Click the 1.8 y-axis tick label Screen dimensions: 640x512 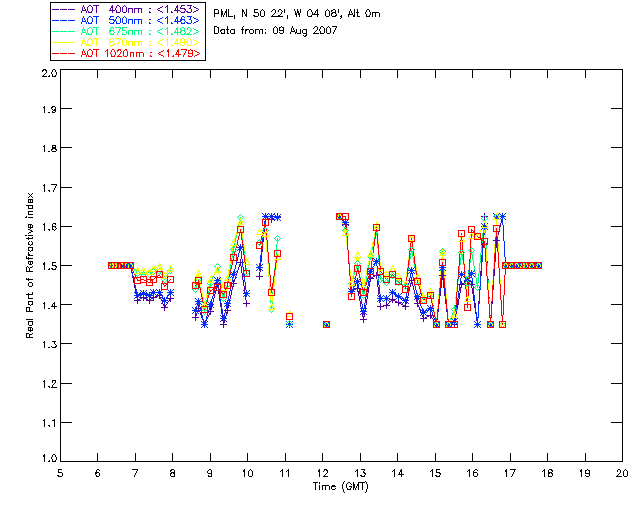pos(49,148)
